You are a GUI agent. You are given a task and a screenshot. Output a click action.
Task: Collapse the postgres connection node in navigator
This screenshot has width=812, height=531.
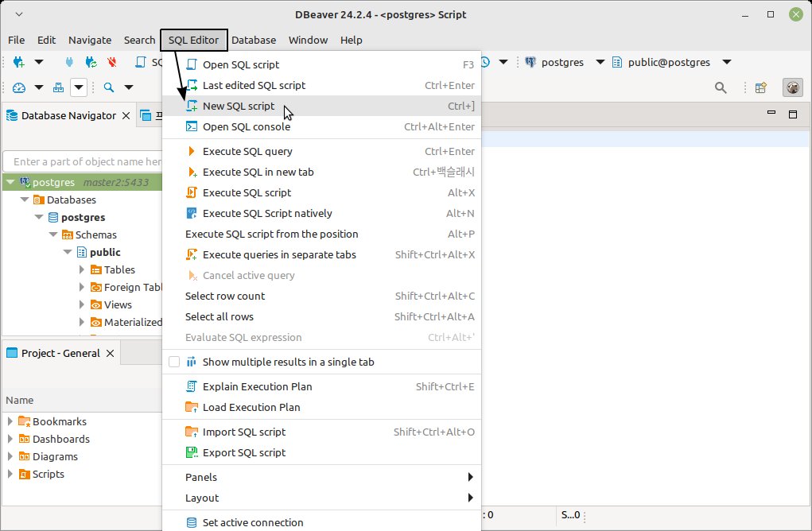(x=10, y=182)
